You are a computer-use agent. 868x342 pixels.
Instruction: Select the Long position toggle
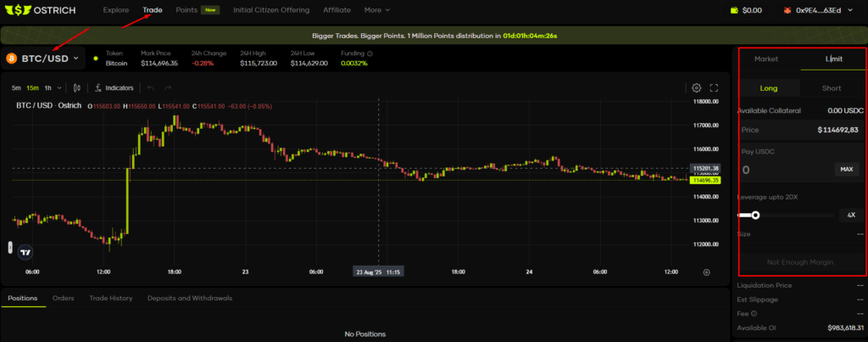[769, 88]
